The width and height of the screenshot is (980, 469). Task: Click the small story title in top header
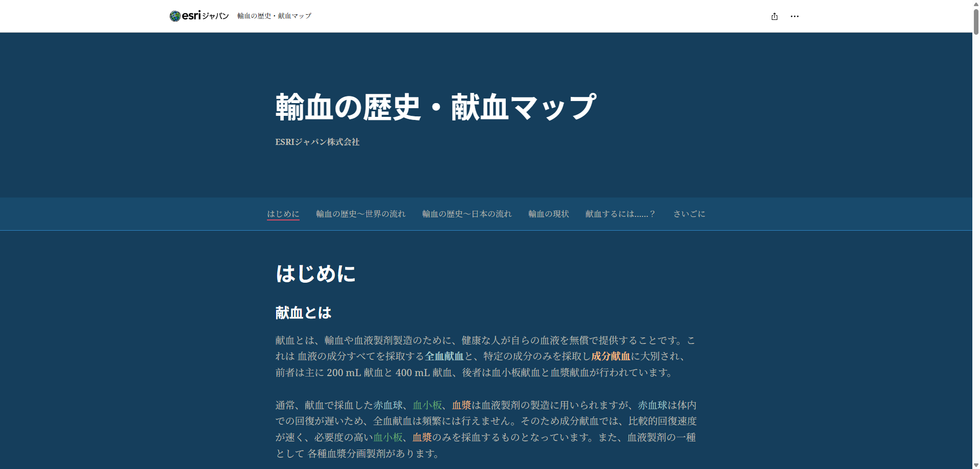[274, 16]
